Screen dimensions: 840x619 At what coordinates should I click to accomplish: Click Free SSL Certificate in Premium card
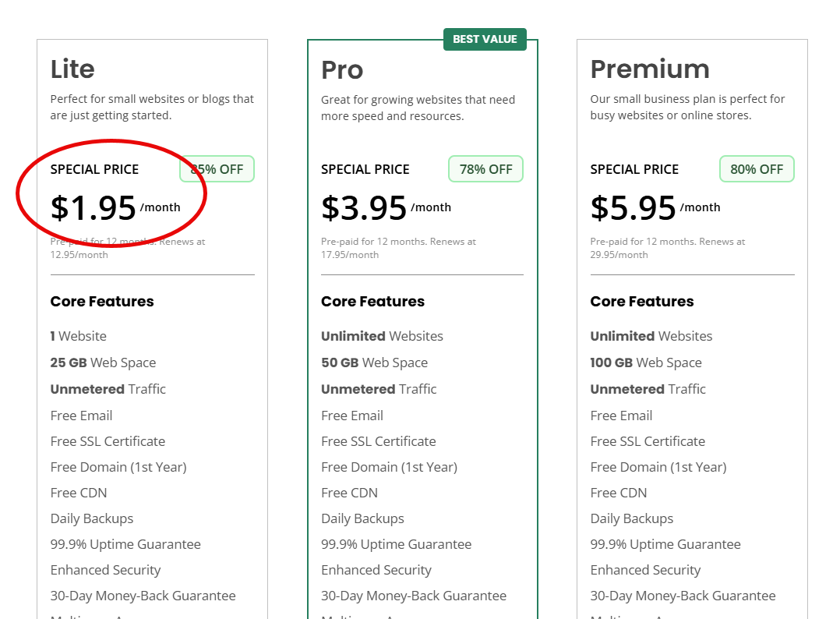point(647,441)
